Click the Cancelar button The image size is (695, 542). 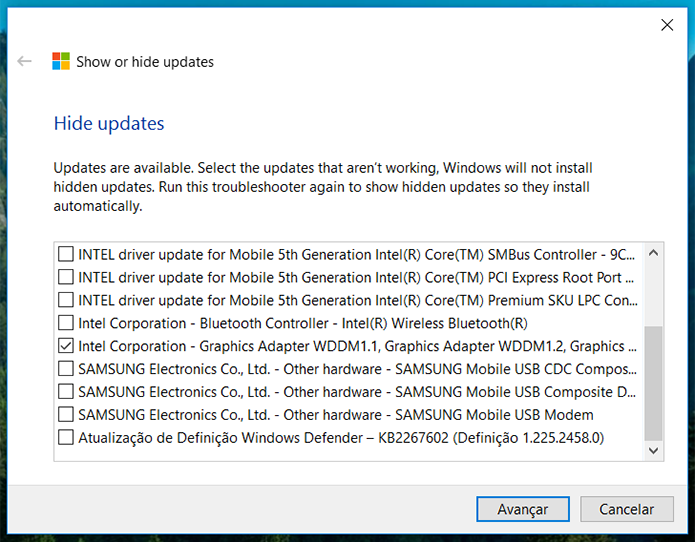click(x=627, y=509)
